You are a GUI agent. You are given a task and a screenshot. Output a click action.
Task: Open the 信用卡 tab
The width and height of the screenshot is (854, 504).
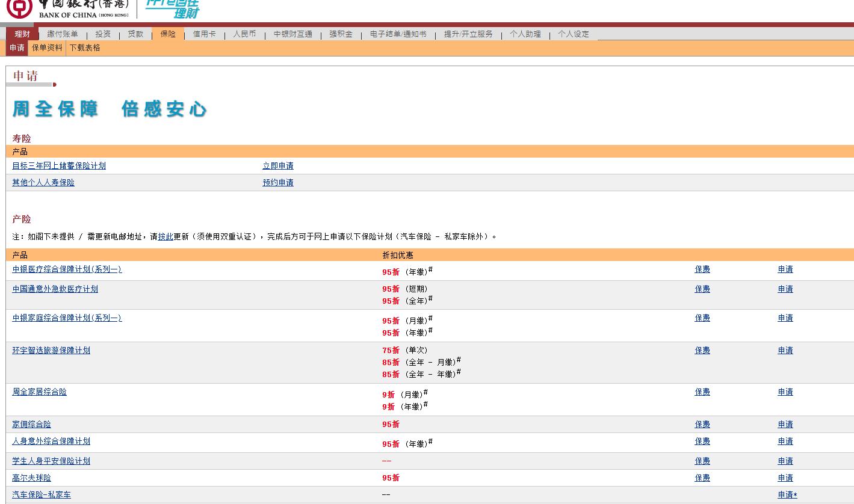point(204,34)
